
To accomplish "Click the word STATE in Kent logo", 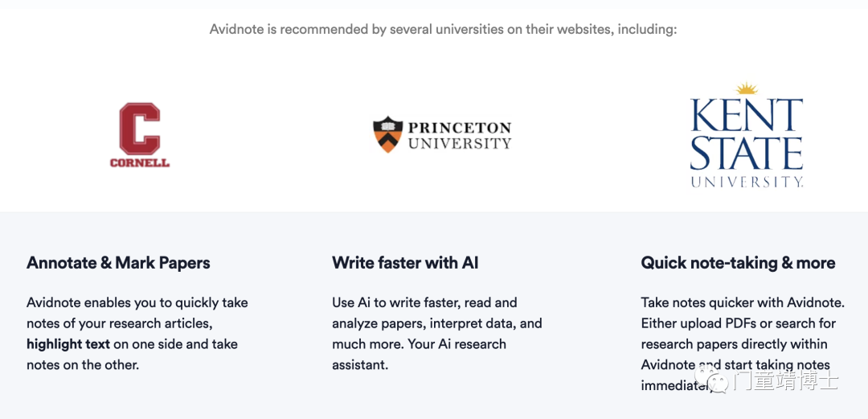I will (x=746, y=152).
